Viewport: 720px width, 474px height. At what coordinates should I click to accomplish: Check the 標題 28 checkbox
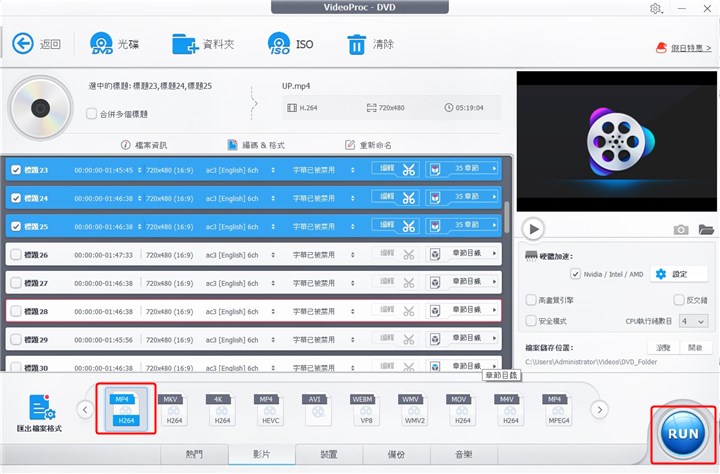[x=16, y=311]
